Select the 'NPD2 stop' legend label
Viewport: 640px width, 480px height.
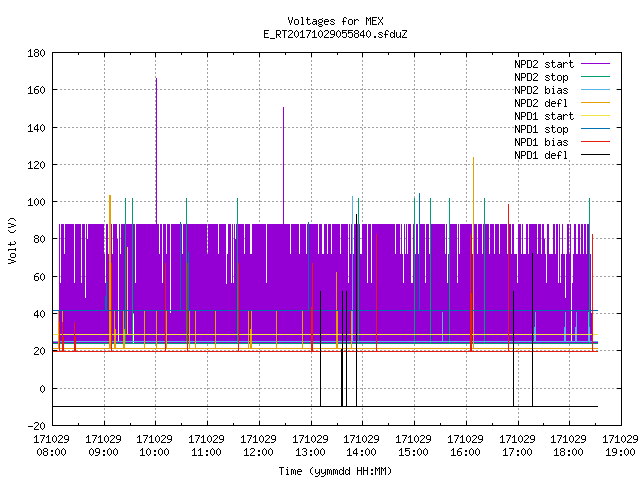(541, 77)
